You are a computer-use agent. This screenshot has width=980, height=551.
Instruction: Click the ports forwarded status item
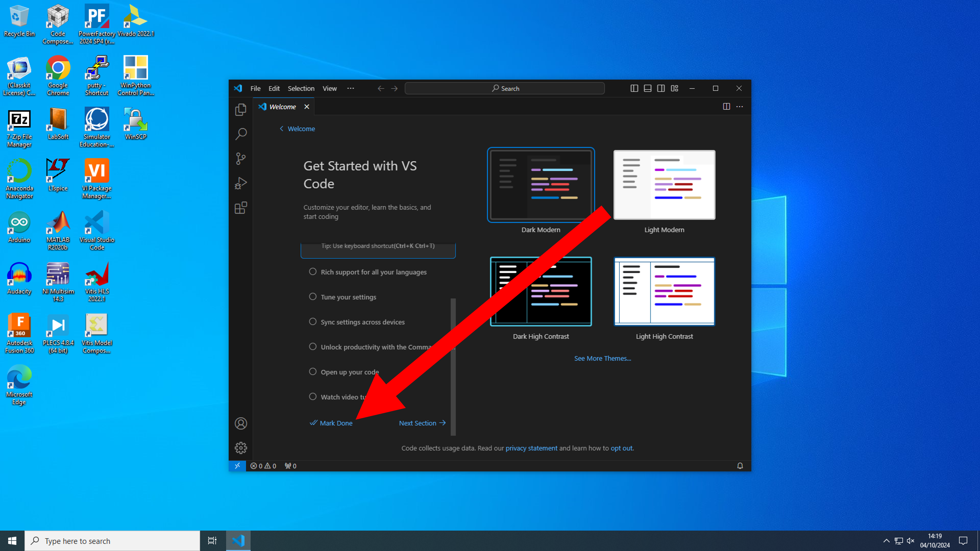pos(291,466)
